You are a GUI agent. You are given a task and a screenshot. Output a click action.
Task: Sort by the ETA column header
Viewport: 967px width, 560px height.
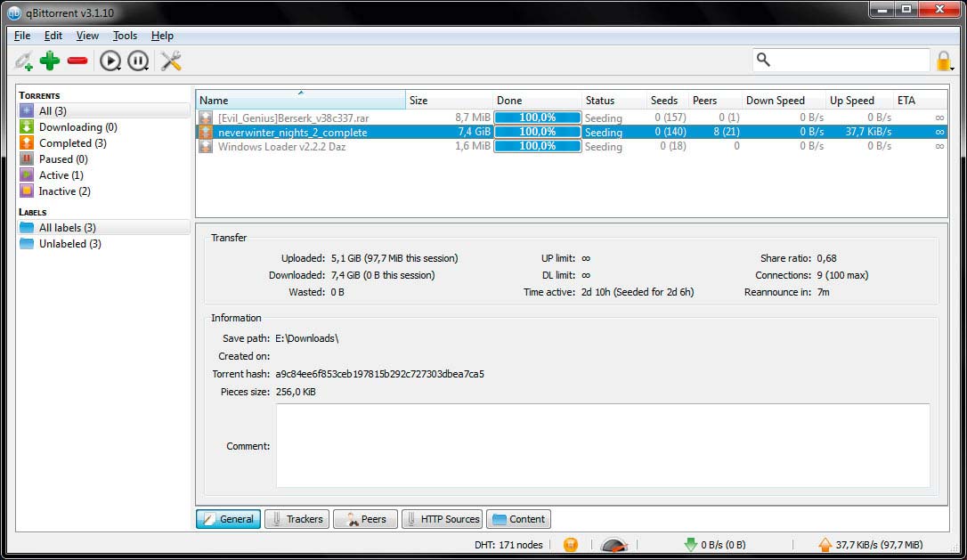[920, 100]
